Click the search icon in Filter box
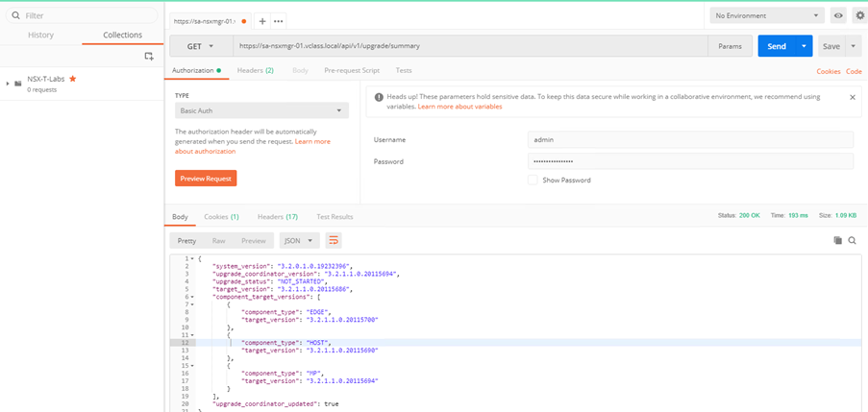 (x=16, y=15)
